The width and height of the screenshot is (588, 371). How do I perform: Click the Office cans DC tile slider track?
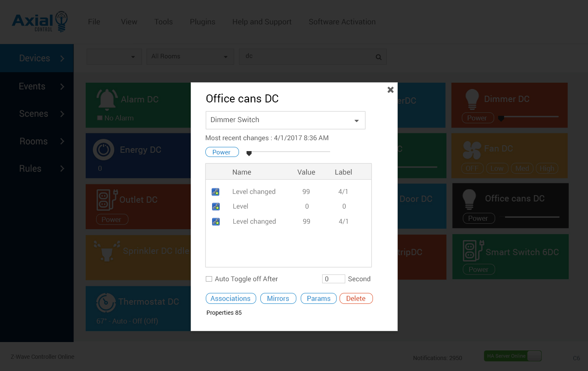click(x=532, y=217)
